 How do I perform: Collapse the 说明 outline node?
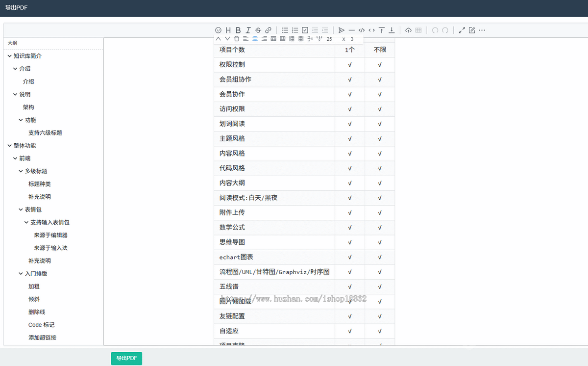coord(15,94)
